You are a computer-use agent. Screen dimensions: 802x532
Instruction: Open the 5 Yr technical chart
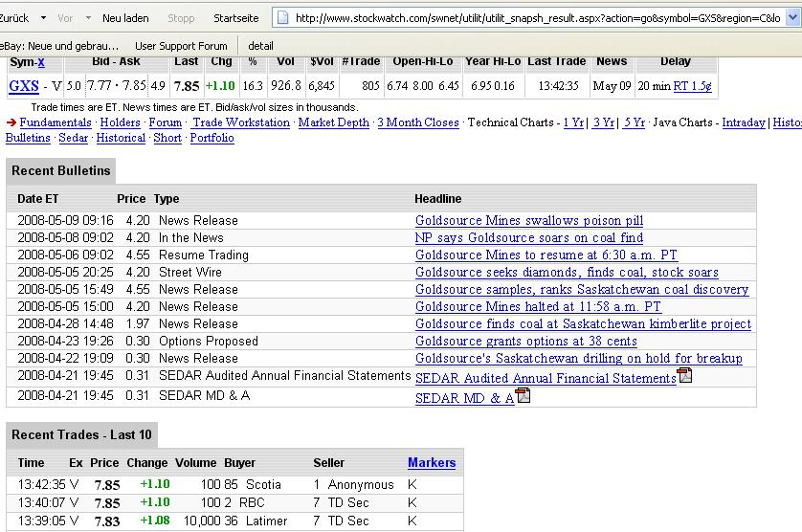[x=634, y=122]
